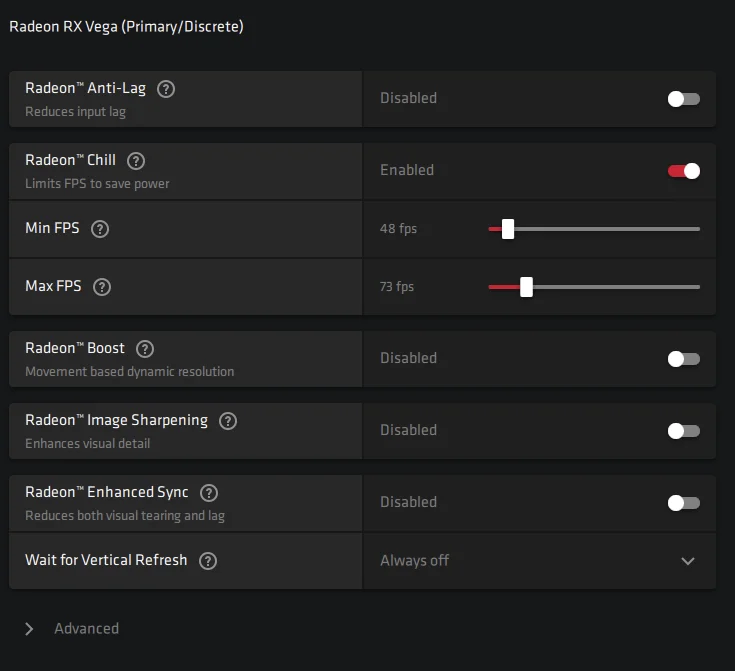This screenshot has height=671, width=735.
Task: Turn on Radeon Enhanced Sync toggle
Action: pos(683,503)
